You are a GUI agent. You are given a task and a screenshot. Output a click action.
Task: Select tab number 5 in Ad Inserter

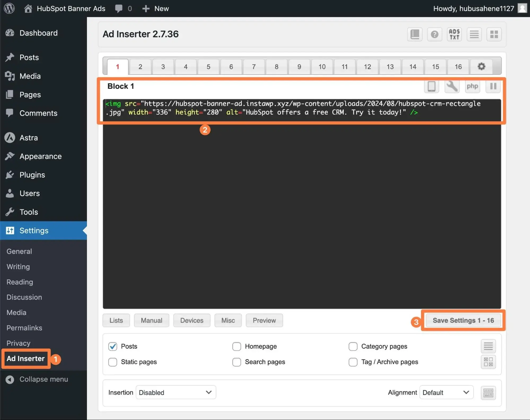click(x=208, y=67)
